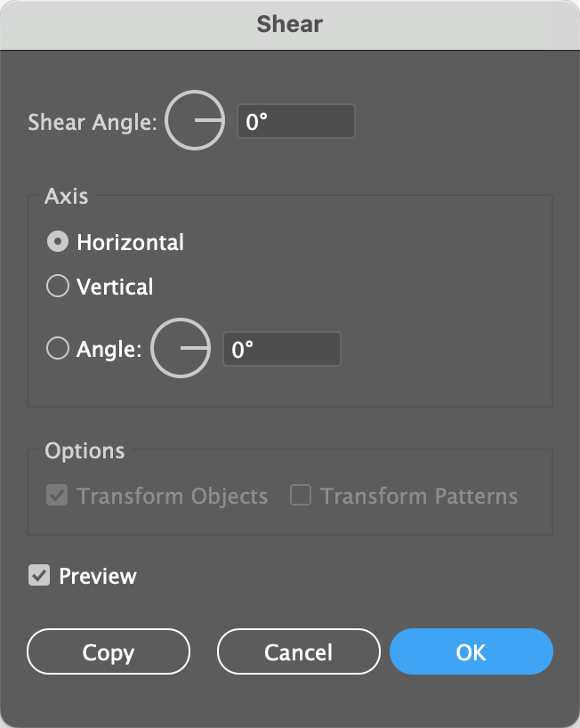
Task: Click the "Vertical" label text
Action: [x=115, y=287]
